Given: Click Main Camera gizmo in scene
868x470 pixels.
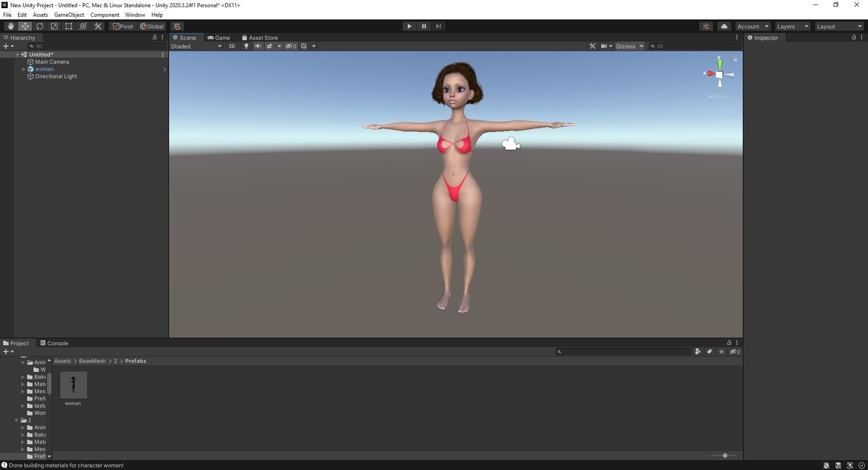Looking at the screenshot, I should [511, 144].
